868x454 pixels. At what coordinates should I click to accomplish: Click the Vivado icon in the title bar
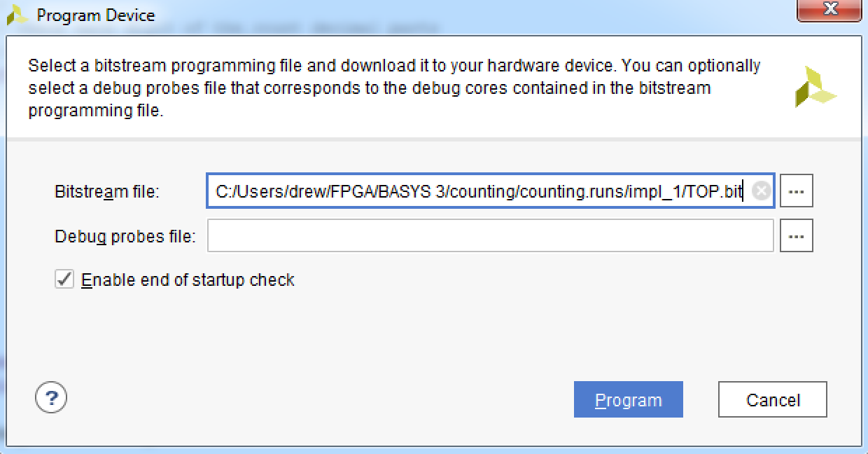17,15
